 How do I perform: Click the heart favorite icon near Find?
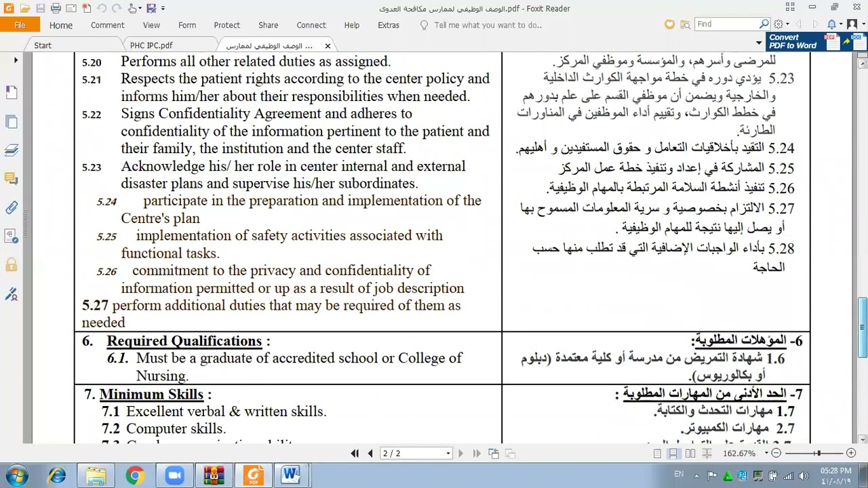669,24
